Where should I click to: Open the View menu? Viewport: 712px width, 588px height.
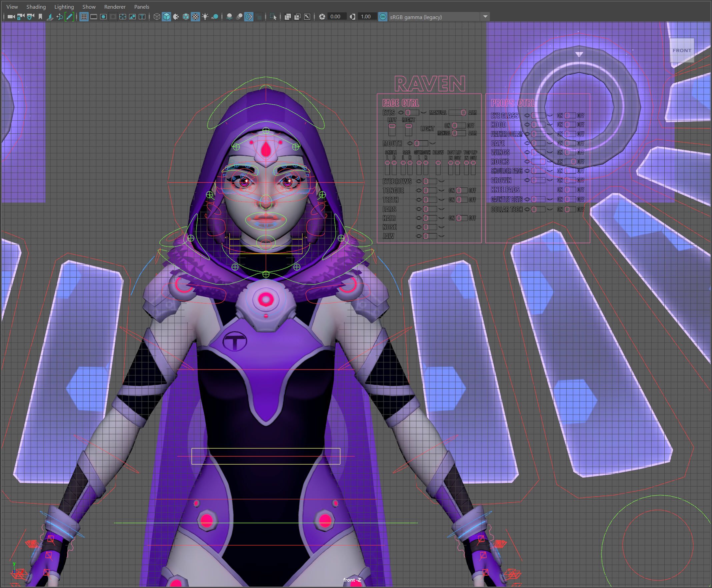click(12, 7)
